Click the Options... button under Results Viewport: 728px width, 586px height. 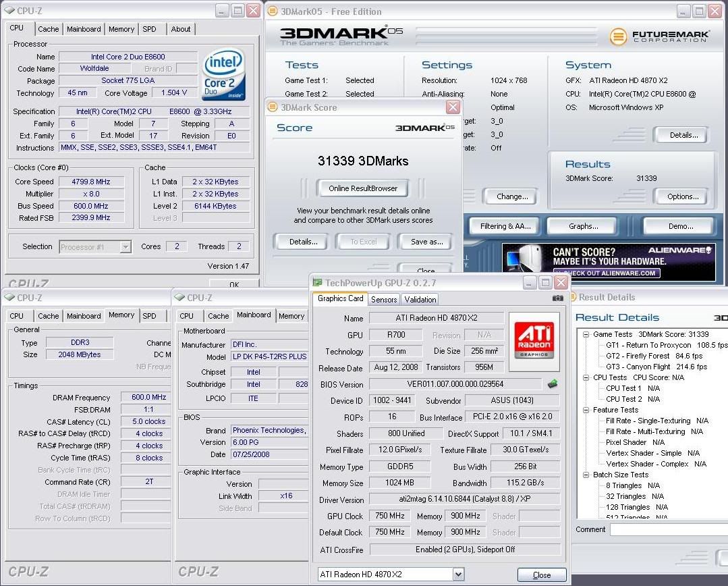pos(683,196)
